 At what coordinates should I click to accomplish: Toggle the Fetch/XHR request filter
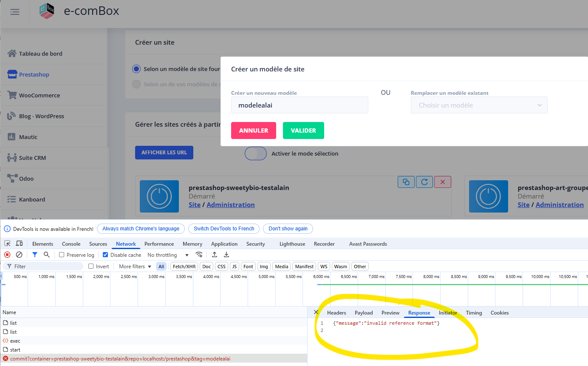coord(184,267)
